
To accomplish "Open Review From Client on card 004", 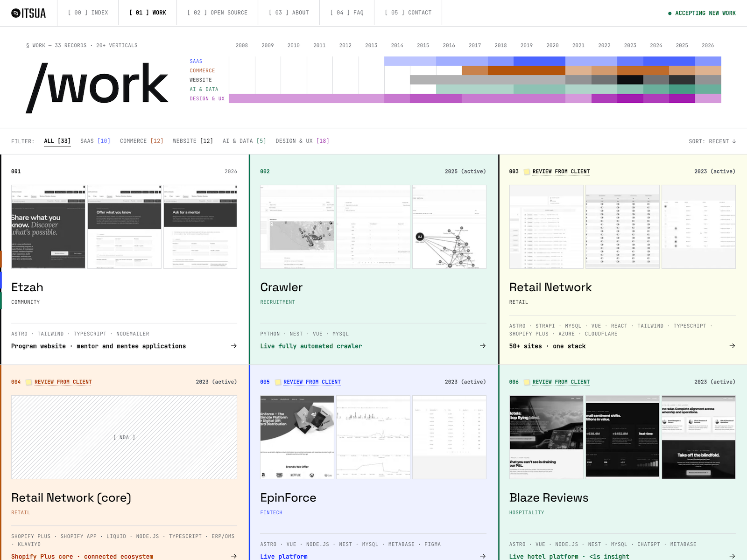I will (63, 382).
